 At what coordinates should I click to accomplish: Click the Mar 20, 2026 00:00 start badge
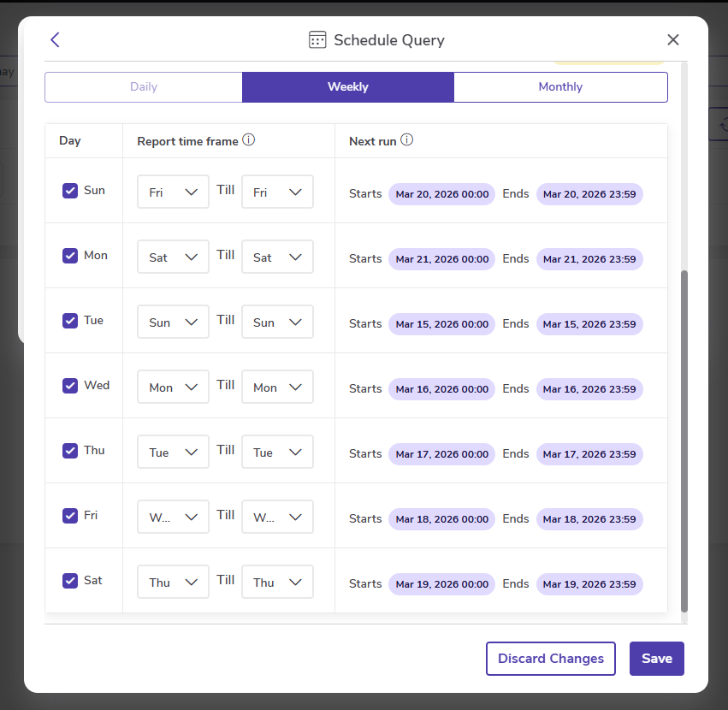[442, 194]
